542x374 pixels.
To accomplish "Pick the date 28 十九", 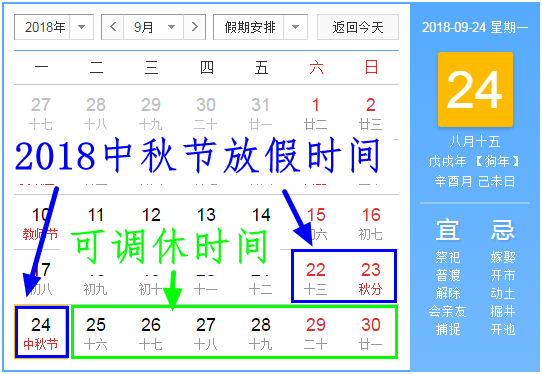I will [261, 332].
